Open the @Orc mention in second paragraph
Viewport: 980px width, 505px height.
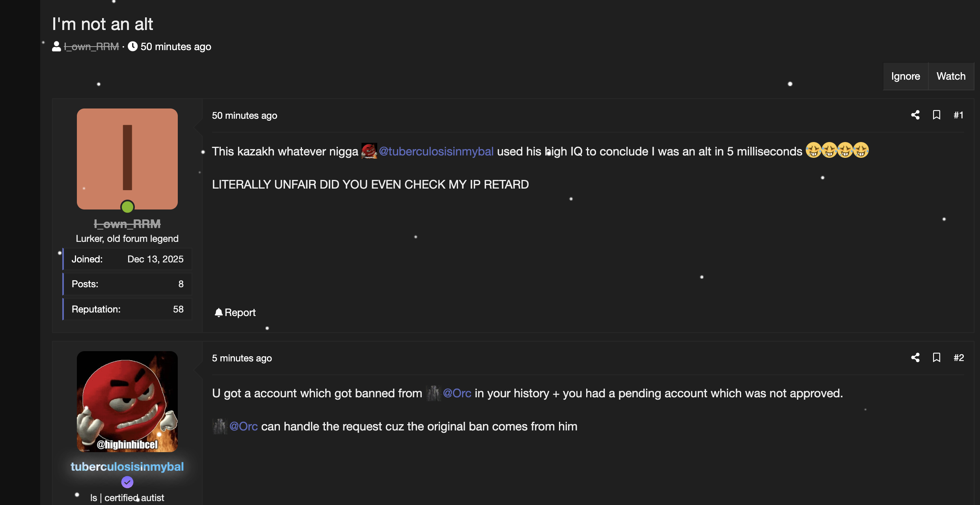[x=243, y=426]
